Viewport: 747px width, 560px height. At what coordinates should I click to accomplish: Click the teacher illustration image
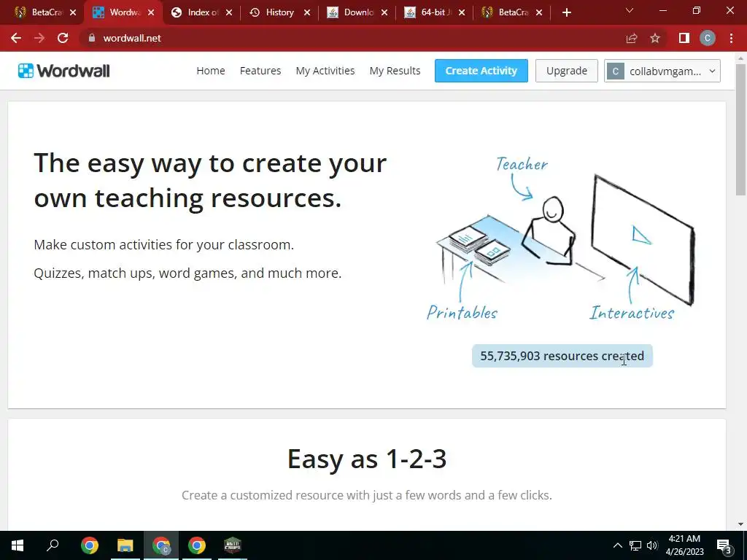pos(561,238)
